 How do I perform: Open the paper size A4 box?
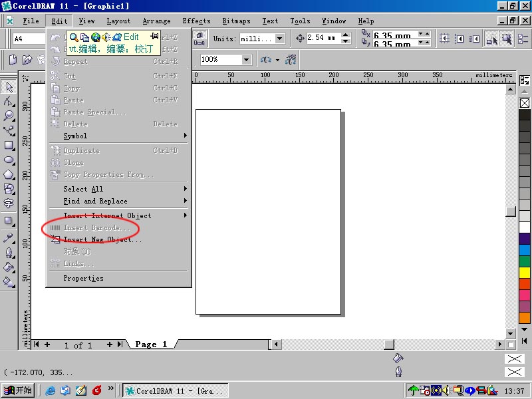(x=29, y=39)
